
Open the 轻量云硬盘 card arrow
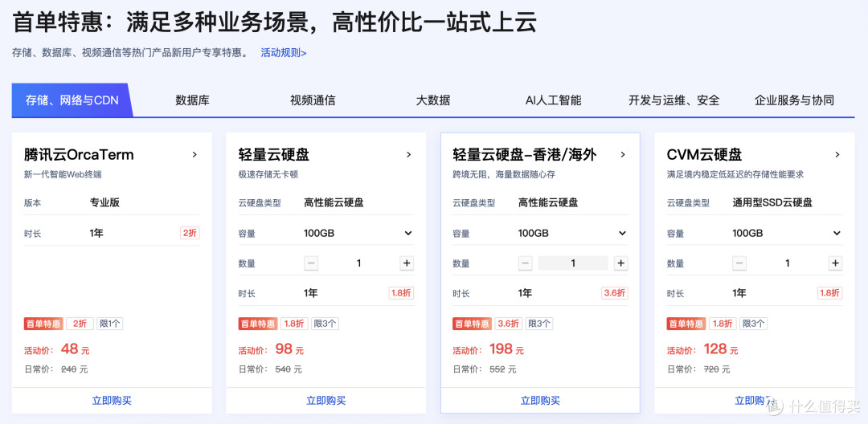(408, 155)
